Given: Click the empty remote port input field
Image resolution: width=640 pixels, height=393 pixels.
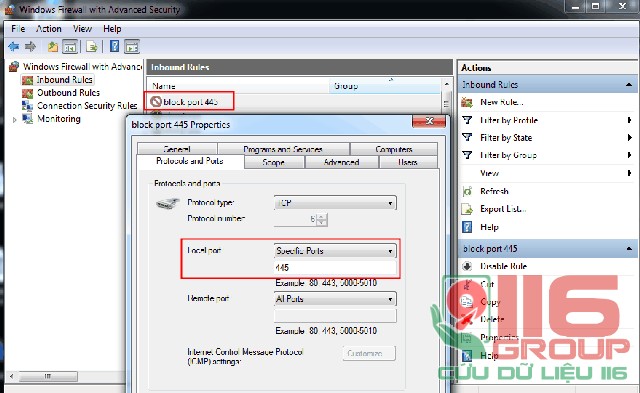Looking at the screenshot, I should point(335,315).
